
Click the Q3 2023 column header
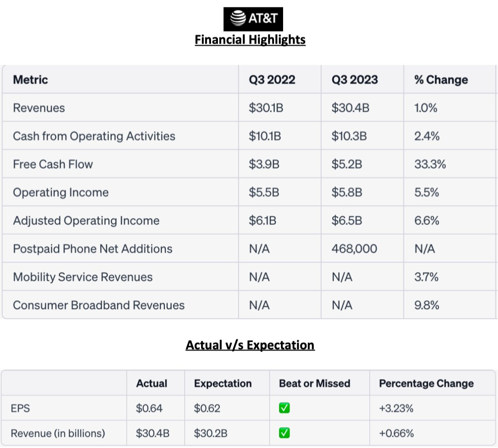[354, 80]
